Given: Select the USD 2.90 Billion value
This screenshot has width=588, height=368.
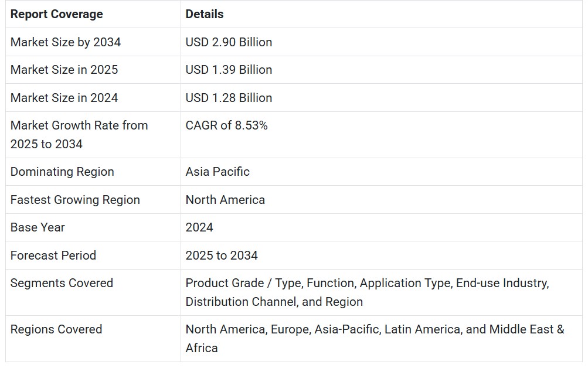Looking at the screenshot, I should click(x=229, y=42).
